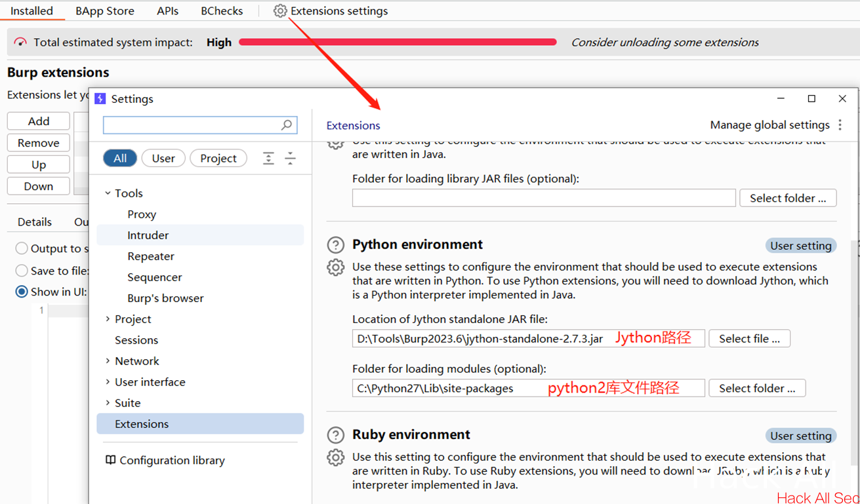
Task: Click the Remove extension button
Action: click(x=39, y=143)
